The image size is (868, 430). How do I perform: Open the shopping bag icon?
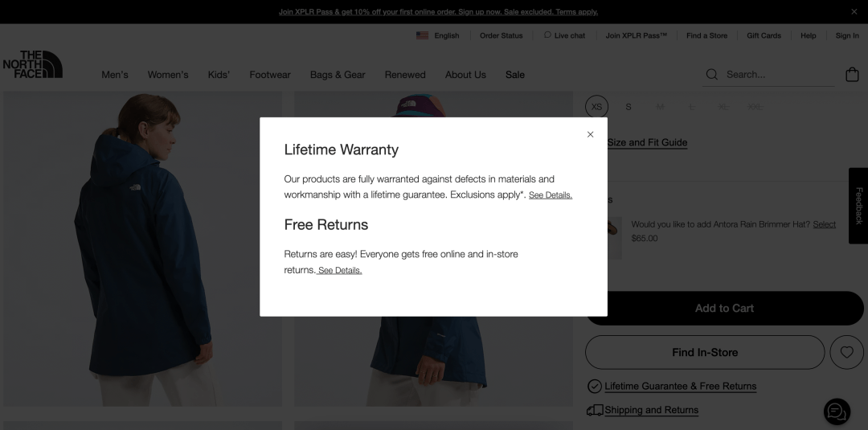point(852,74)
